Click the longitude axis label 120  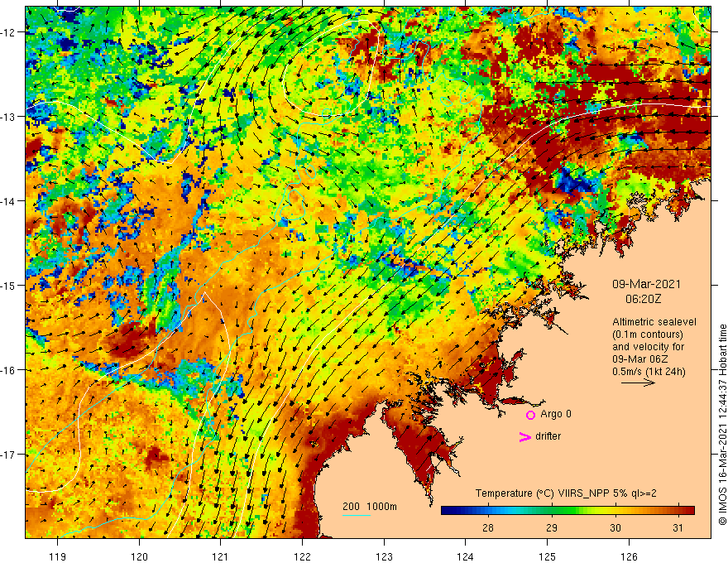coord(139,556)
